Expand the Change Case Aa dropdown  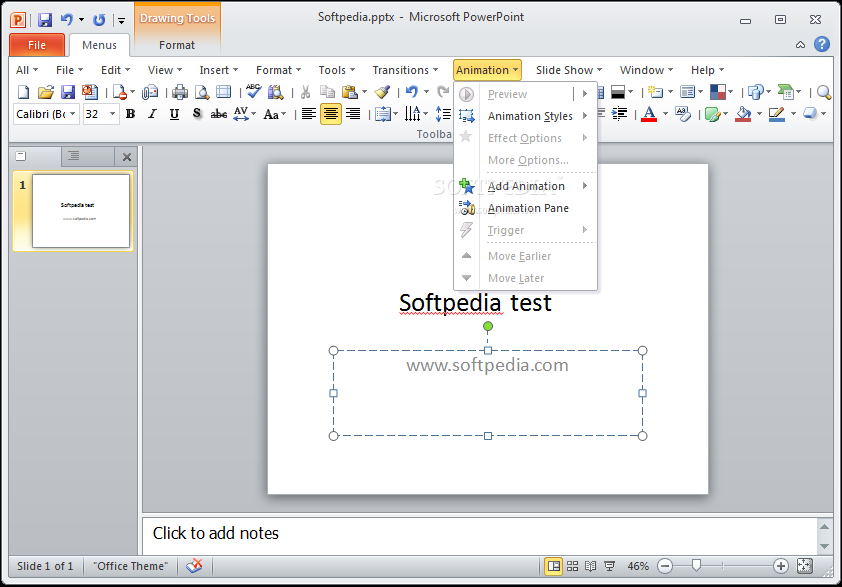coord(284,114)
